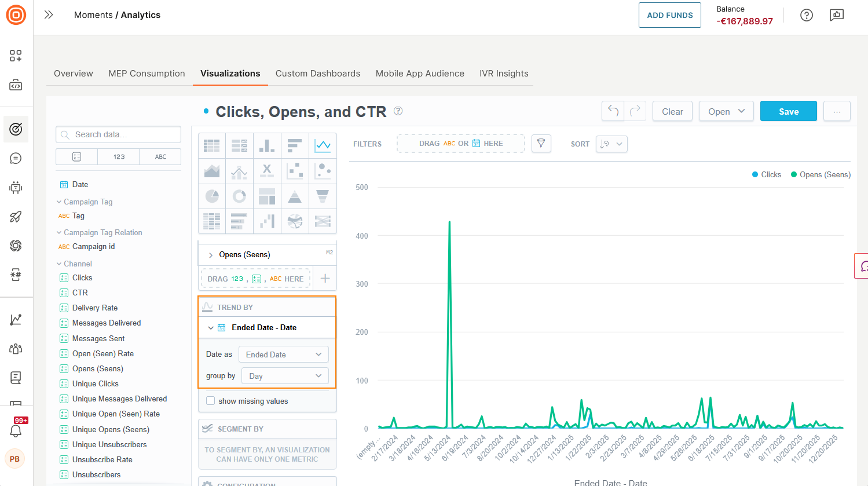Enable show missing values

point(210,400)
